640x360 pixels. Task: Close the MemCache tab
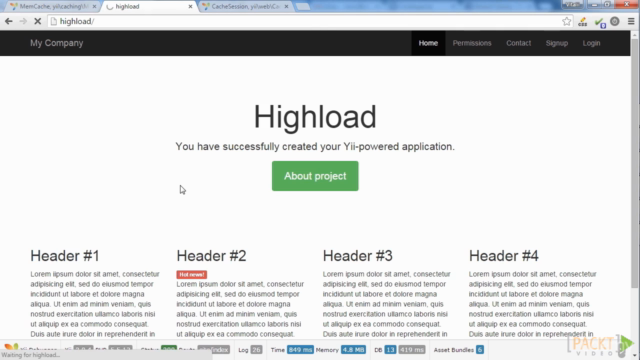pyautogui.click(x=94, y=7)
